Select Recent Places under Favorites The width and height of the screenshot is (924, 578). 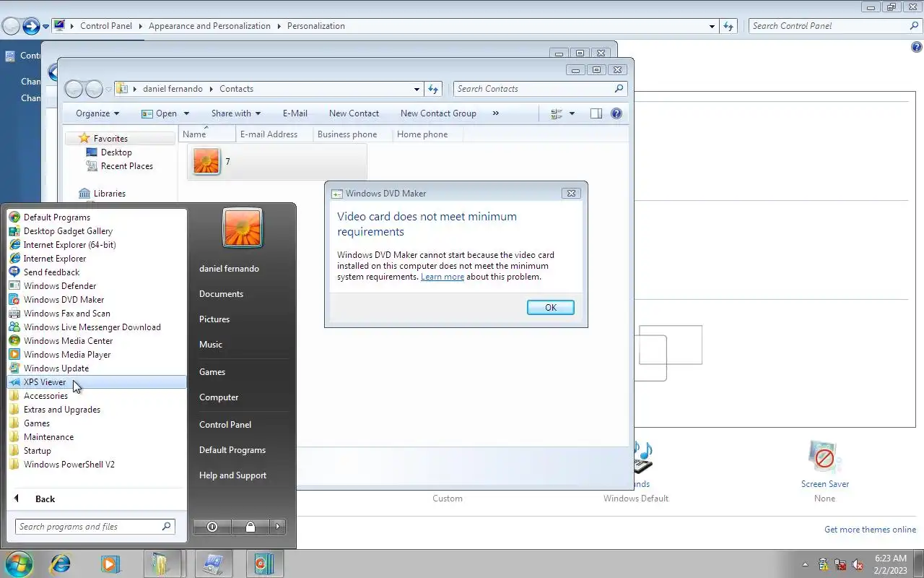click(127, 166)
